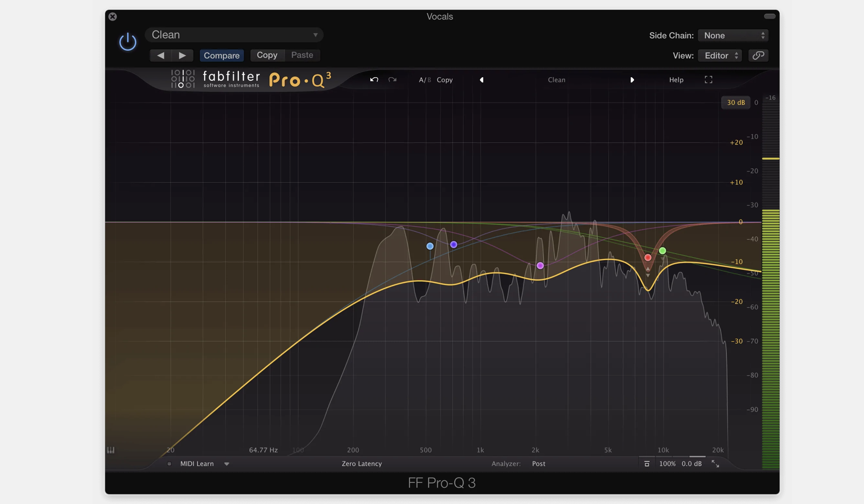Open the Help menu
Viewport: 864px width, 504px height.
(x=676, y=80)
